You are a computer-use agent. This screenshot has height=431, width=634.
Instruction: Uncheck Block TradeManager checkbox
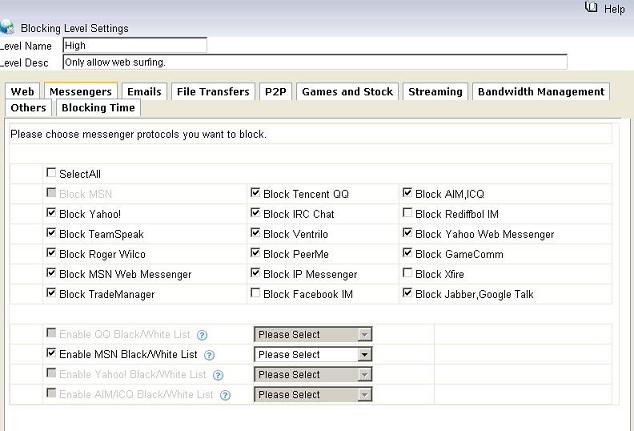51,292
